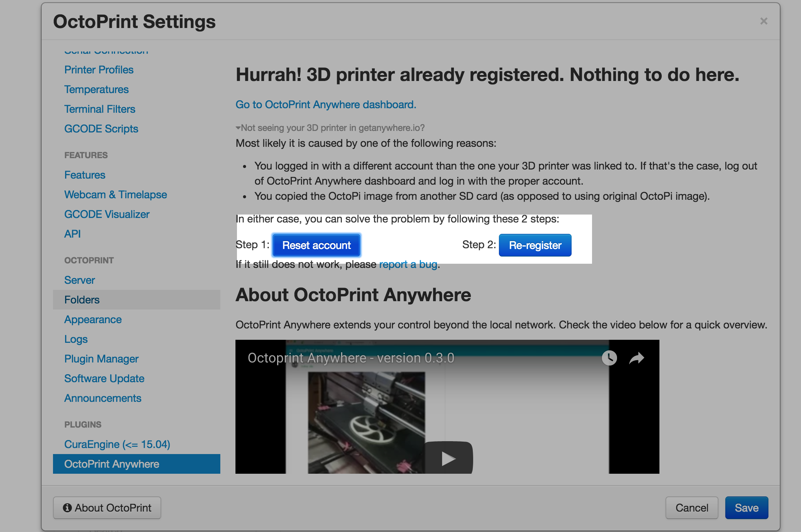801x532 pixels.
Task: Open Plugin Manager
Action: click(101, 359)
